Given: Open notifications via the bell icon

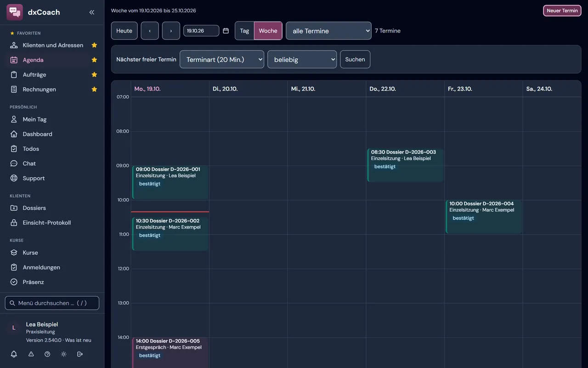Looking at the screenshot, I should pyautogui.click(x=14, y=354).
